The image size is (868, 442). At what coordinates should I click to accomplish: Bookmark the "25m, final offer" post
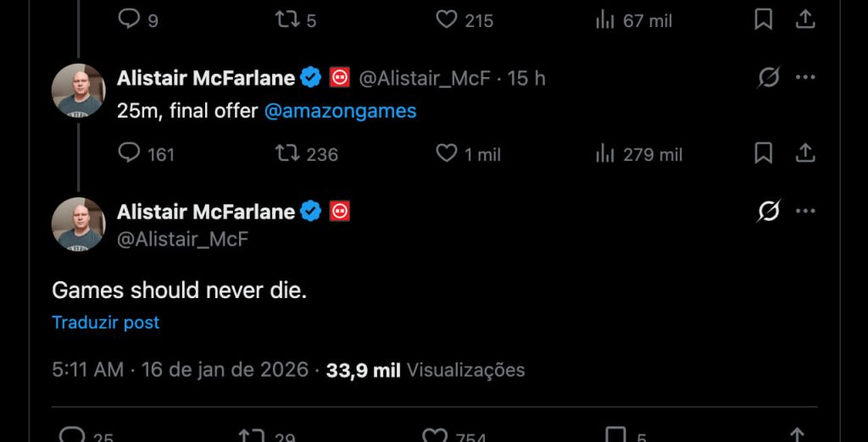763,153
